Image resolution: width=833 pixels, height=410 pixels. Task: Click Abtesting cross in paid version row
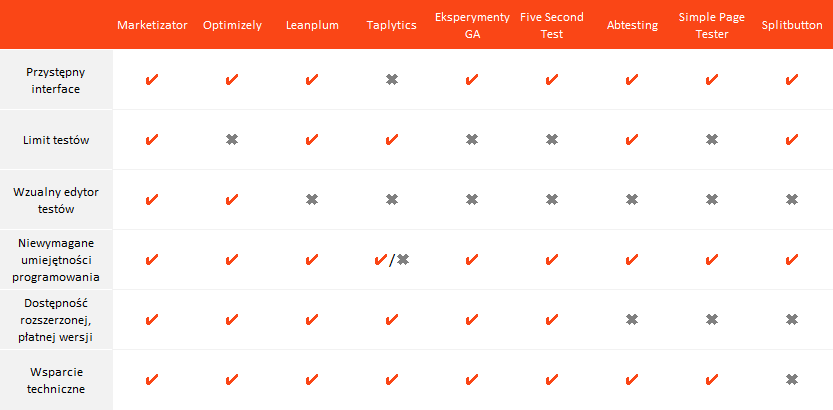click(x=632, y=320)
